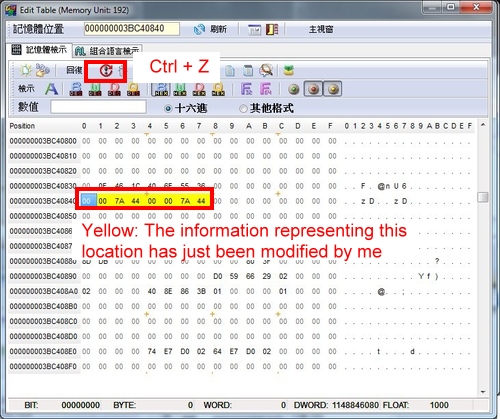Click the light bulb icon in toolbar

click(26, 70)
